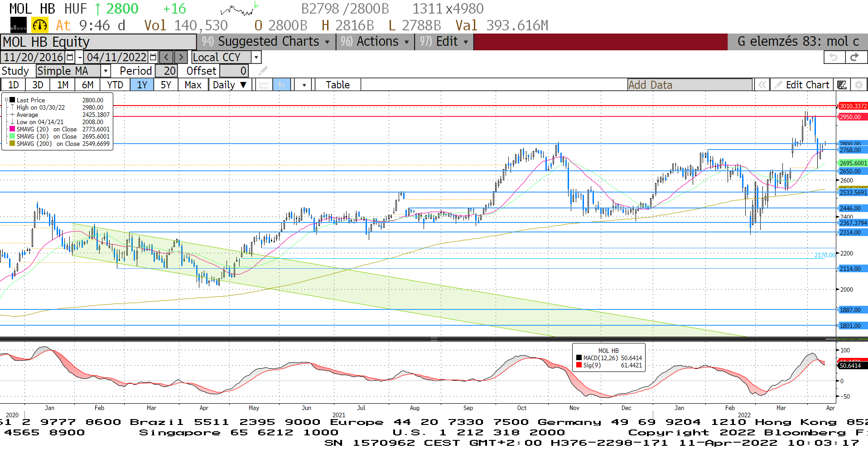
Task: Select the candlestick chart type icon
Action: click(281, 85)
